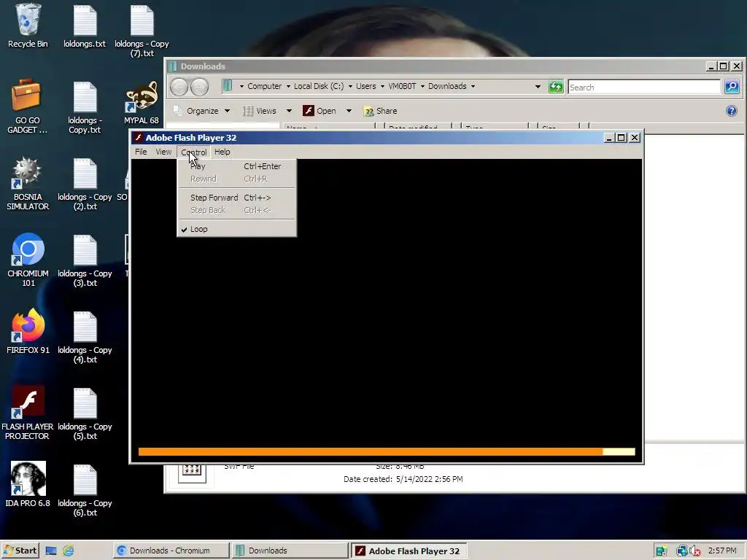Click the SWF file thumbnail in details pane

[192, 472]
